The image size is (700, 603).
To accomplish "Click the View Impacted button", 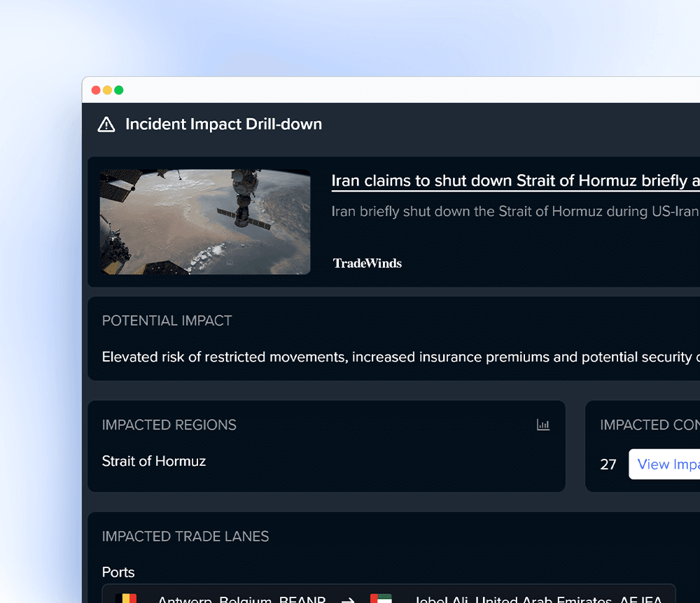I will 672,464.
